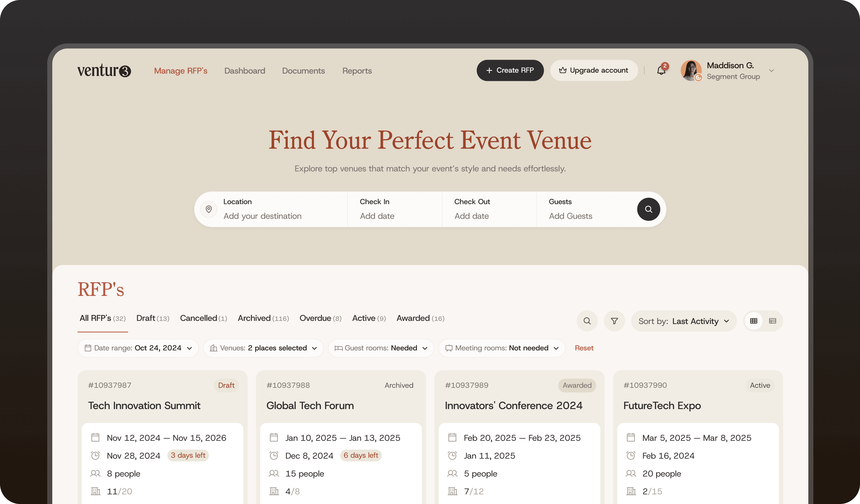Image resolution: width=860 pixels, height=504 pixels.
Task: Open the Date range filter dropdown
Action: (138, 348)
